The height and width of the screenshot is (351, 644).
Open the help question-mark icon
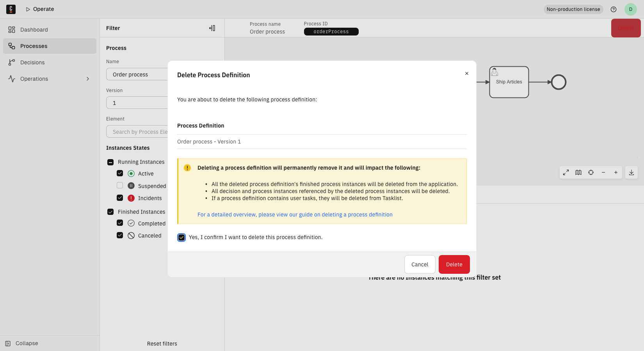click(x=614, y=9)
